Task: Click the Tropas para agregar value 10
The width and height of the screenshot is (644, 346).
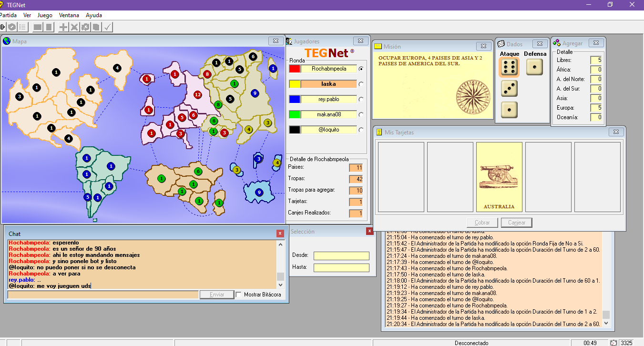Action: pyautogui.click(x=356, y=191)
